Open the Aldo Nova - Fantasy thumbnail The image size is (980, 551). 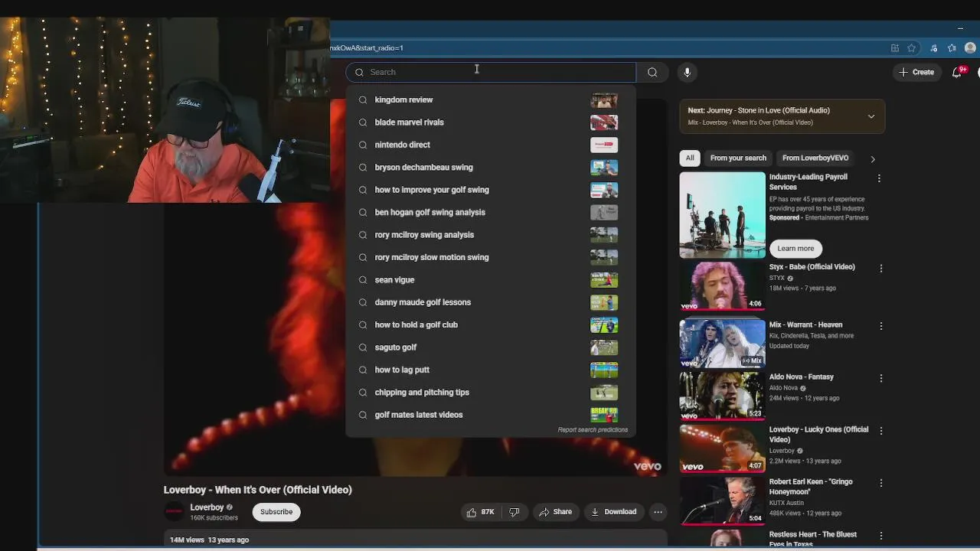point(722,395)
